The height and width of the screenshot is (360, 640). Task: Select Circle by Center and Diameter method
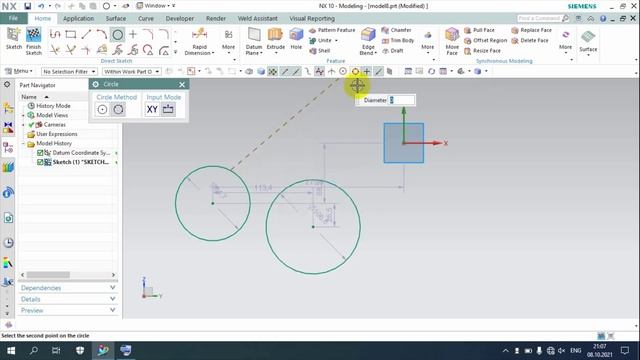pyautogui.click(x=102, y=109)
